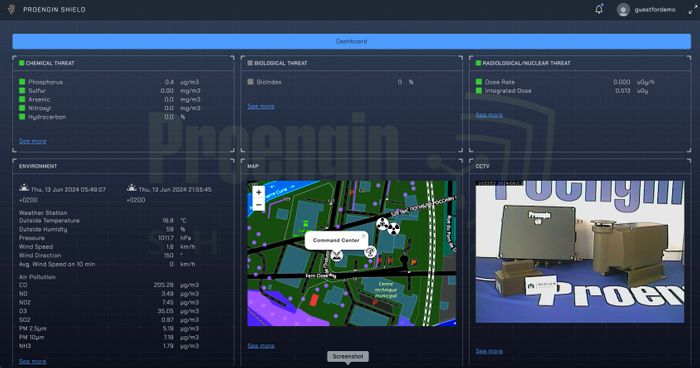Zoom out the map with minus button
Image resolution: width=700 pixels, height=368 pixels.
point(258,205)
